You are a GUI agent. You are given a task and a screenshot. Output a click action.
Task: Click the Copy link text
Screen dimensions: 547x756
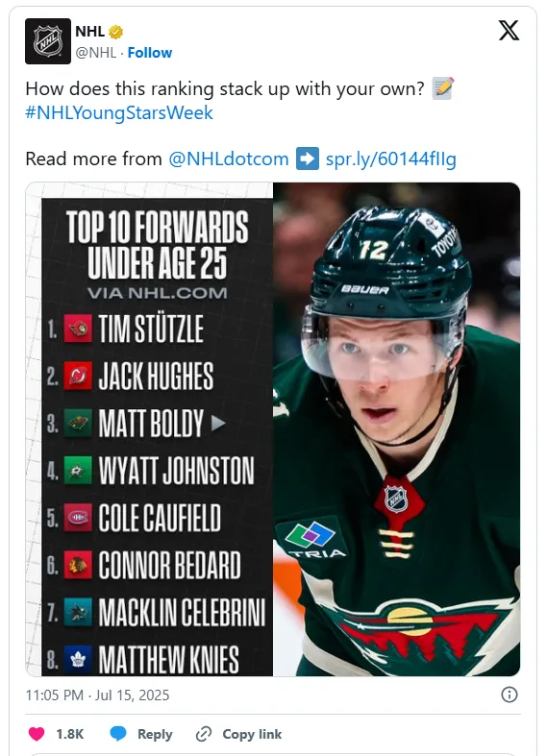[252, 734]
